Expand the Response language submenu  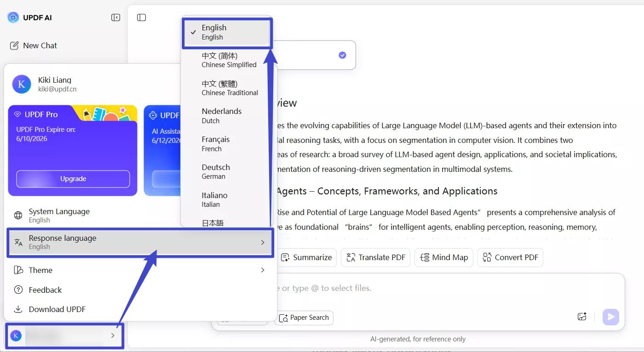pyautogui.click(x=140, y=242)
